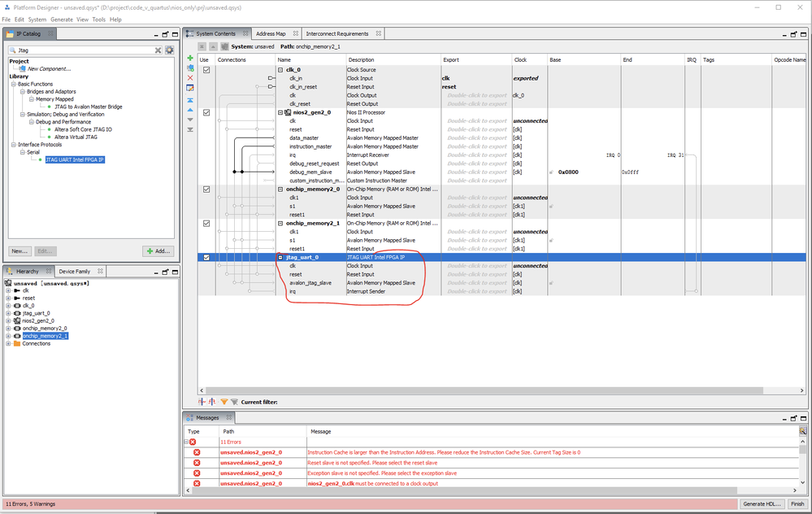Click the Finish button

click(797, 504)
